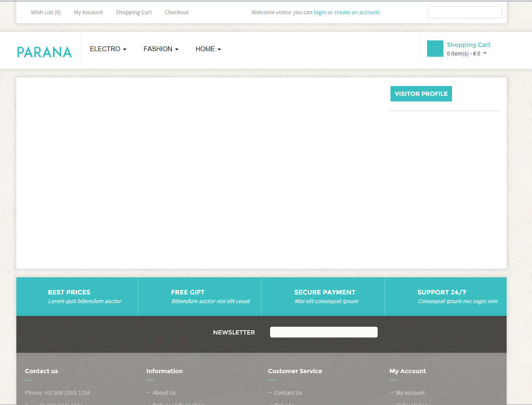The height and width of the screenshot is (405, 532).
Task: Open Contact Us under Customer Service
Action: (288, 393)
